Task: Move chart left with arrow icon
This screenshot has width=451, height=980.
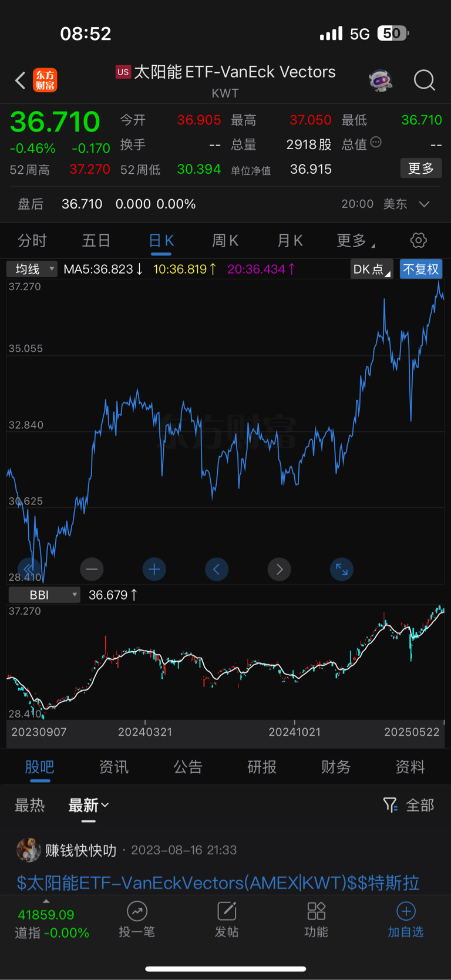Action: pos(217,569)
